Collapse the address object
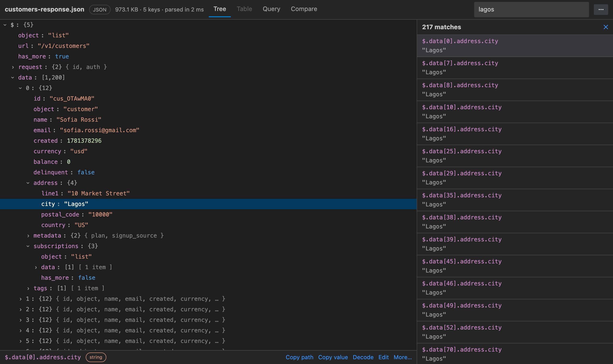This screenshot has height=364, width=613. coord(28,183)
